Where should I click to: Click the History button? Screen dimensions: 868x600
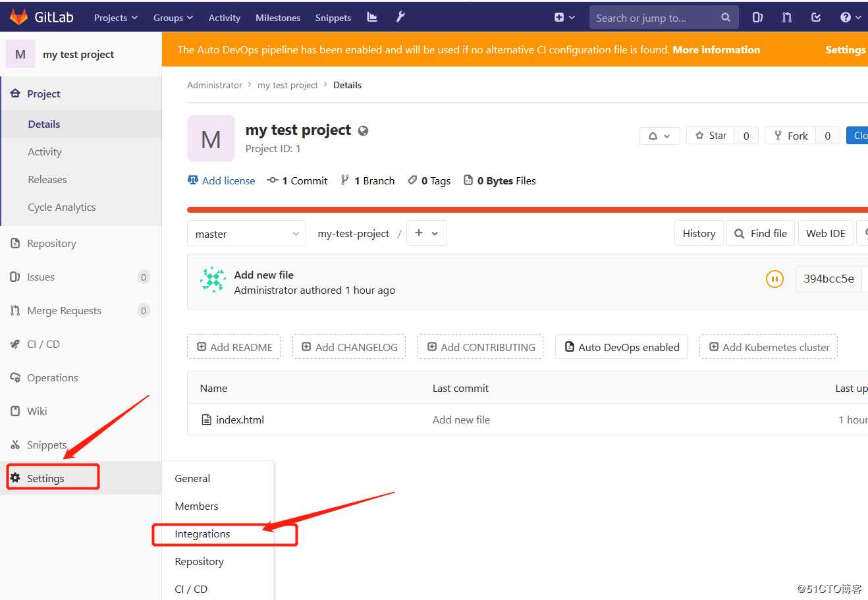point(699,233)
